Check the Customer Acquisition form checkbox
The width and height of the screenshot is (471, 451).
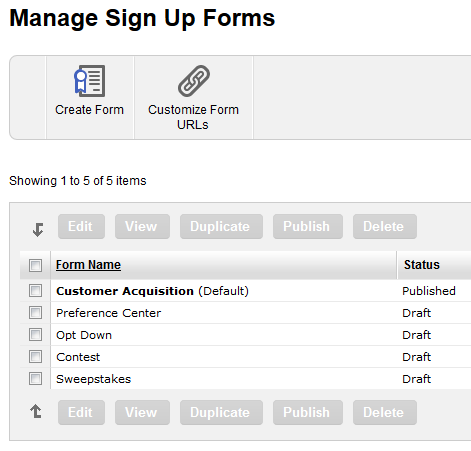(x=35, y=290)
